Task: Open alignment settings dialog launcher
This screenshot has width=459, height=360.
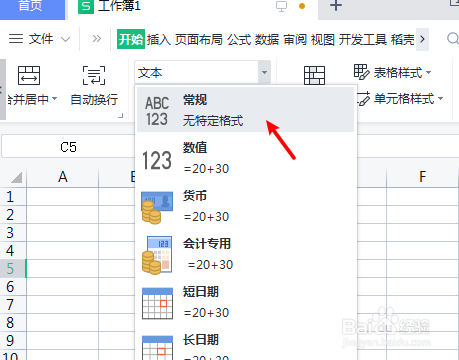Action: [x=121, y=116]
